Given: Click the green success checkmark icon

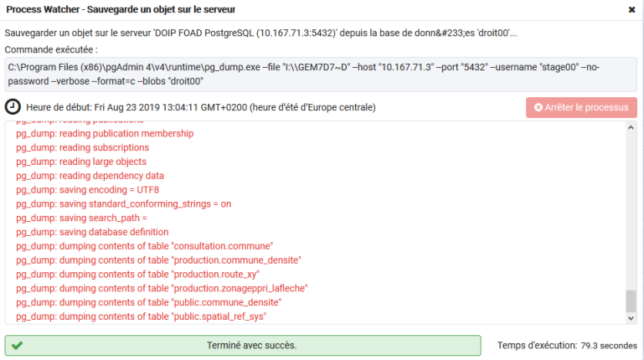Looking at the screenshot, I should [x=18, y=345].
